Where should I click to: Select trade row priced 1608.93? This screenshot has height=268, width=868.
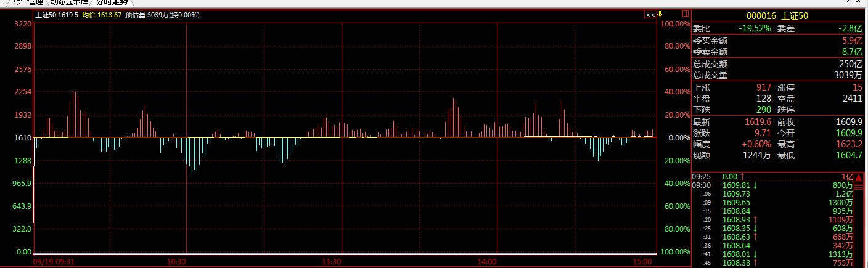coord(773,219)
